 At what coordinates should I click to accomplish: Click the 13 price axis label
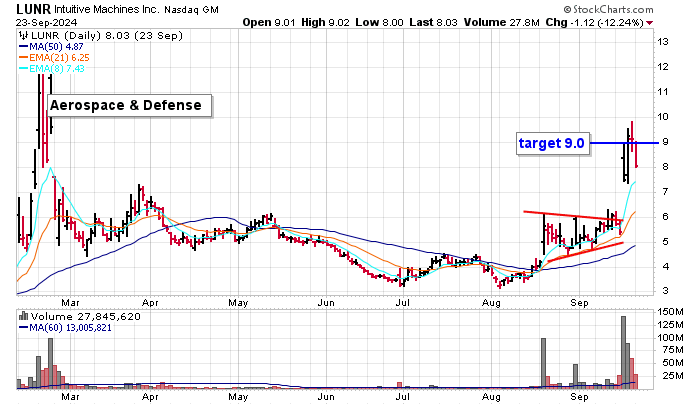click(x=662, y=42)
